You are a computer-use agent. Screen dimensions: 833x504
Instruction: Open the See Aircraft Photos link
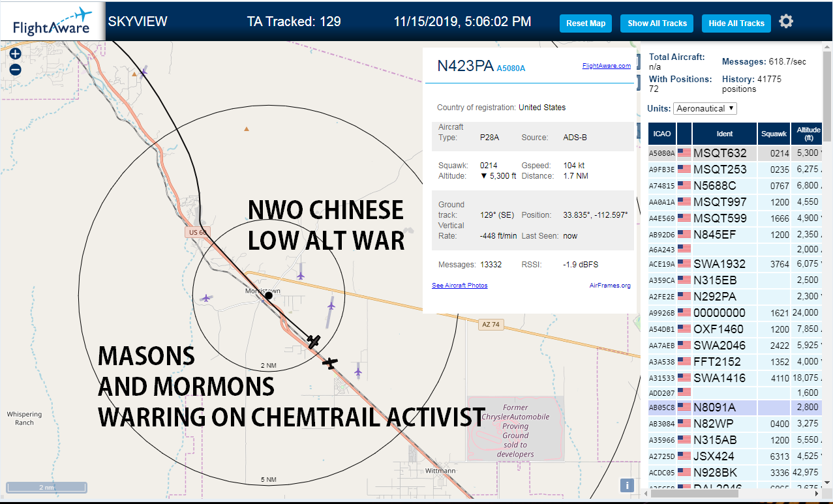[x=460, y=286]
